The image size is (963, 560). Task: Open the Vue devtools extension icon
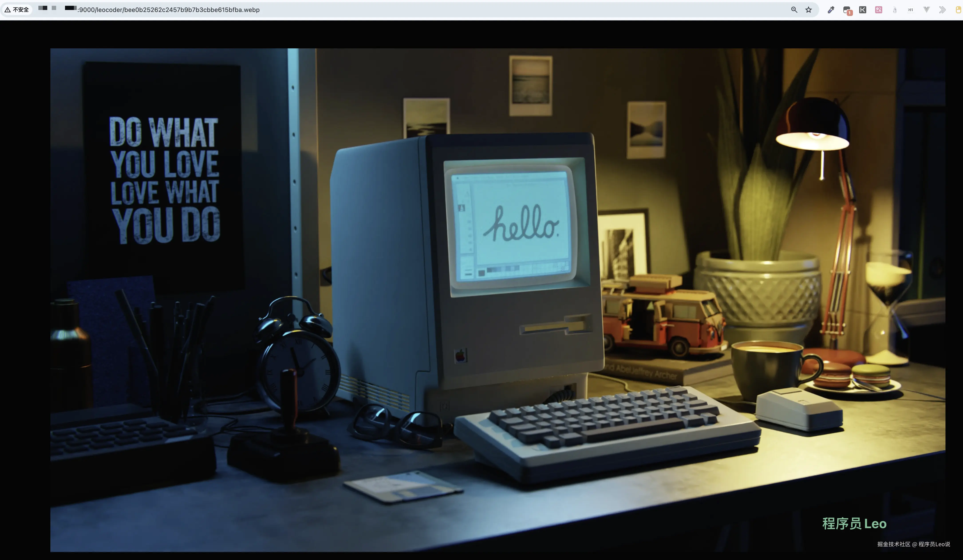(926, 10)
